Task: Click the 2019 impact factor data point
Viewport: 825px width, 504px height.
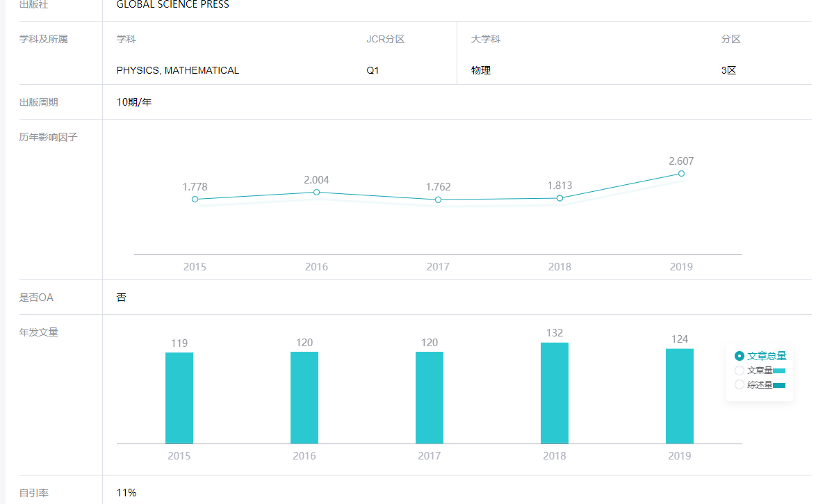Action: (x=681, y=174)
